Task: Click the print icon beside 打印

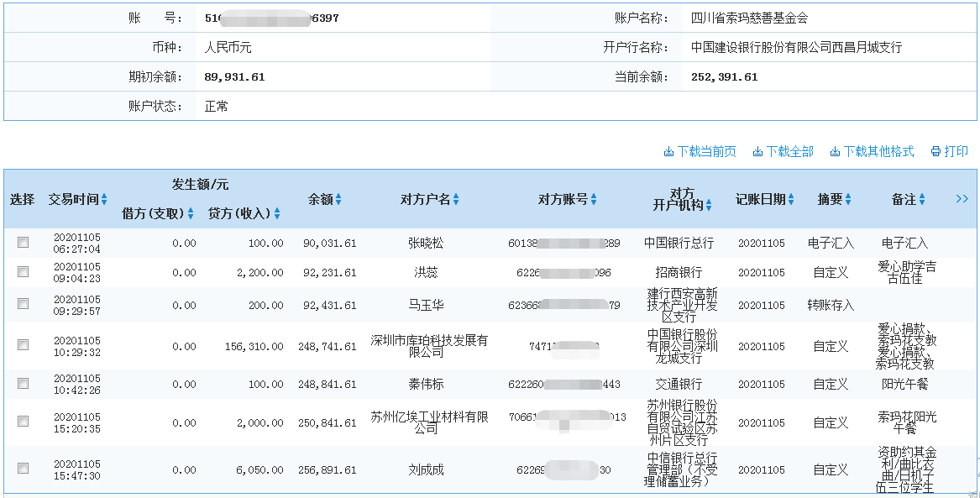Action: tap(935, 151)
